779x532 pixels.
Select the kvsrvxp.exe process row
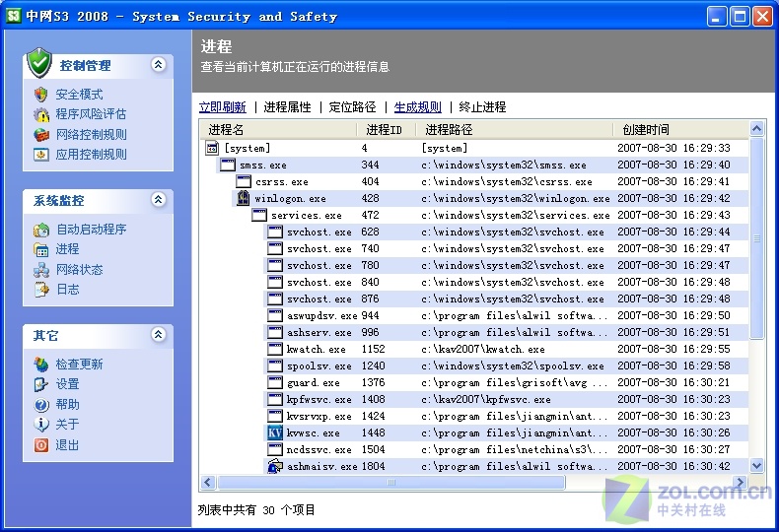click(474, 417)
